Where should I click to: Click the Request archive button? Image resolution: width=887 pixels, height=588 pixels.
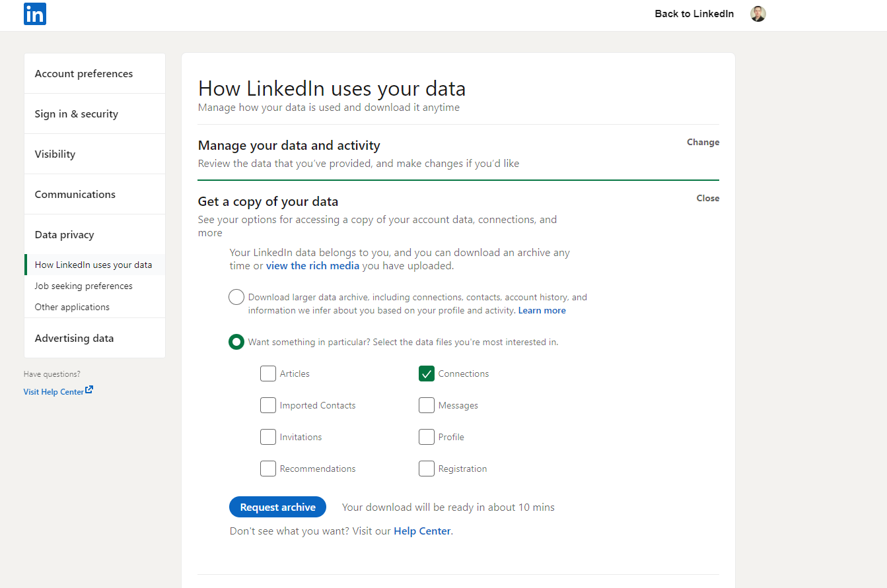coord(277,507)
